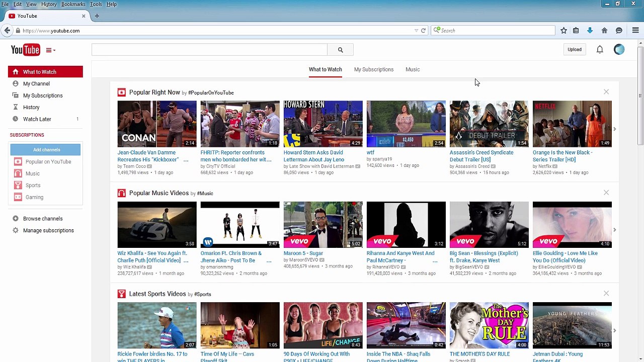
Task: Bookmark this page with the star icon
Action: (x=563, y=31)
